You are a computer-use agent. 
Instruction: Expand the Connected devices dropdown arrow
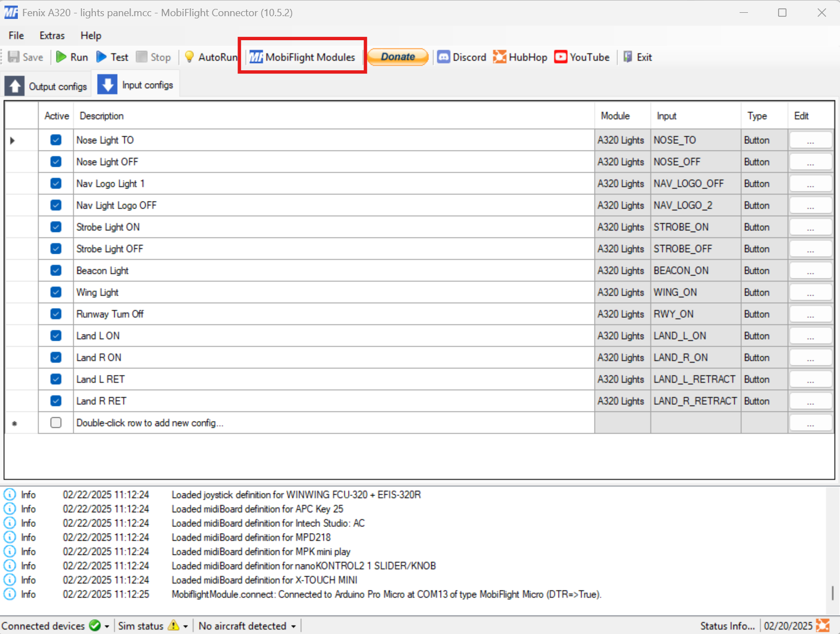107,627
